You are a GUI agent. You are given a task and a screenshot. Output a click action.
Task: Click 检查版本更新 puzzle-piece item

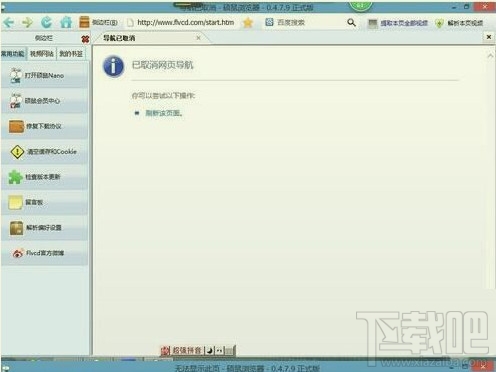click(45, 177)
